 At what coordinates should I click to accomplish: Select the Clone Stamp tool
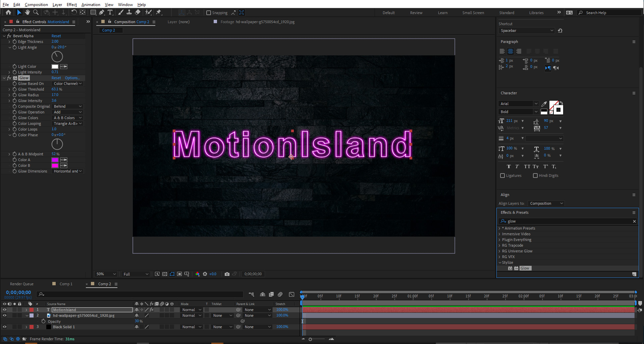tap(129, 12)
